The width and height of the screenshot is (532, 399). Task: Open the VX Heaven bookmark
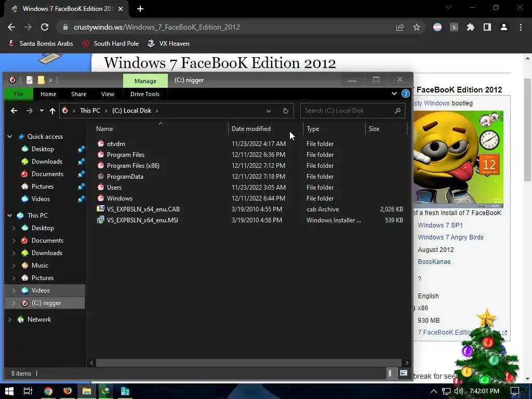click(x=169, y=44)
